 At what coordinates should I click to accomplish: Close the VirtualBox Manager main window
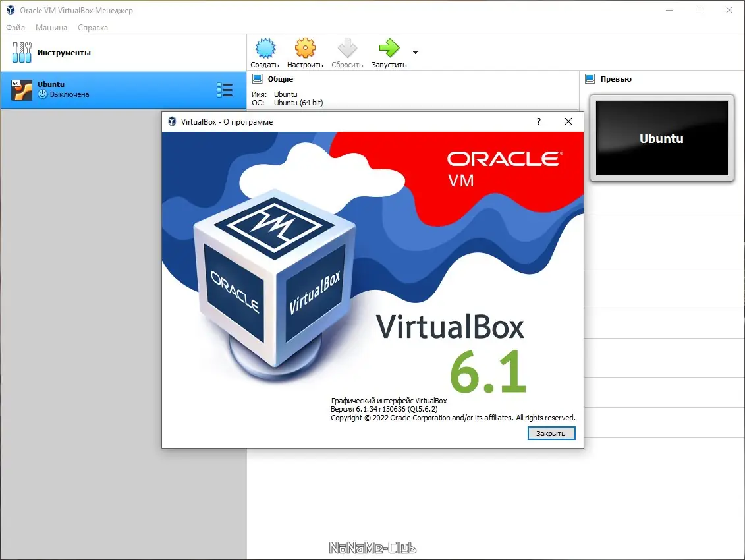pyautogui.click(x=729, y=10)
